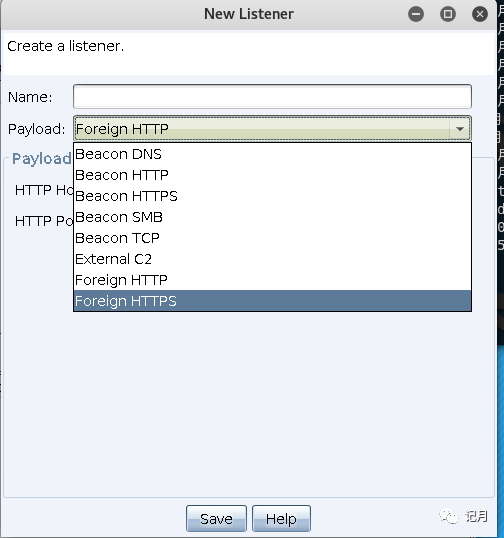
Task: Click the WeChat watermark icon
Action: [449, 516]
